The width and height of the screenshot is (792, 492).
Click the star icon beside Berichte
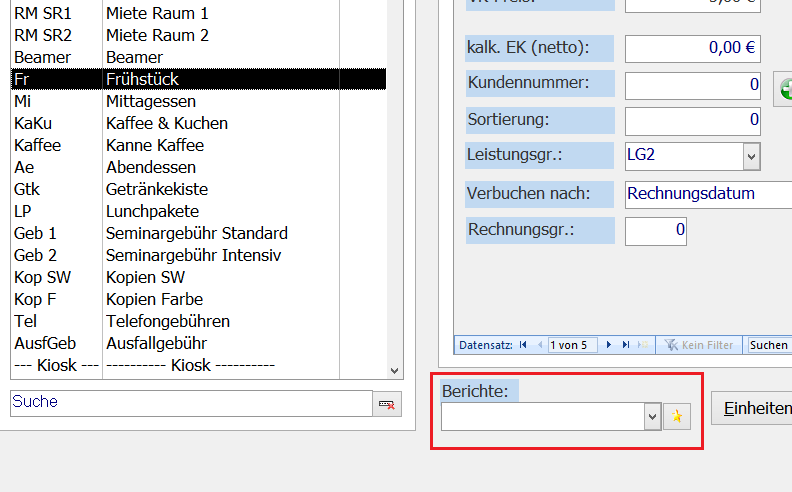(x=677, y=417)
